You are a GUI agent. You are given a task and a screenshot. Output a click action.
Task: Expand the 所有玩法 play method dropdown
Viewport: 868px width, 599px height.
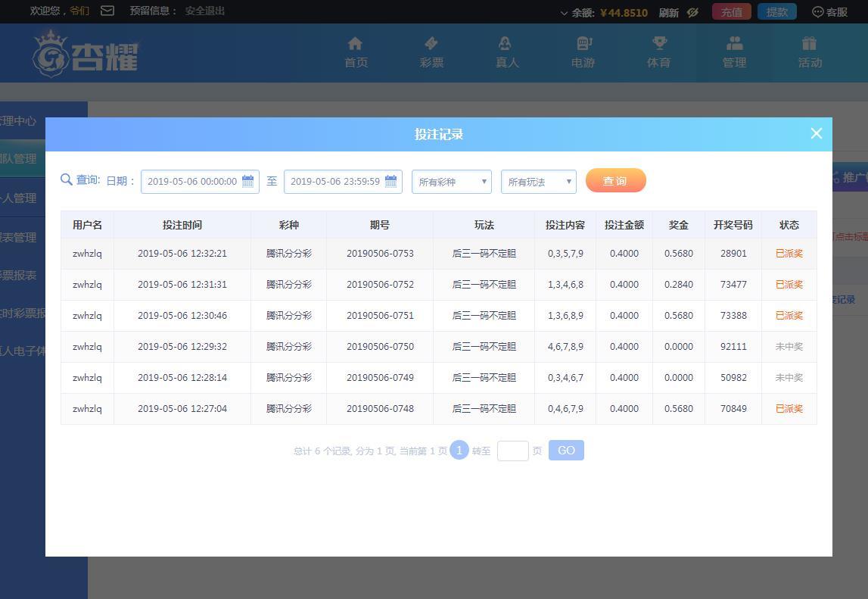click(539, 182)
